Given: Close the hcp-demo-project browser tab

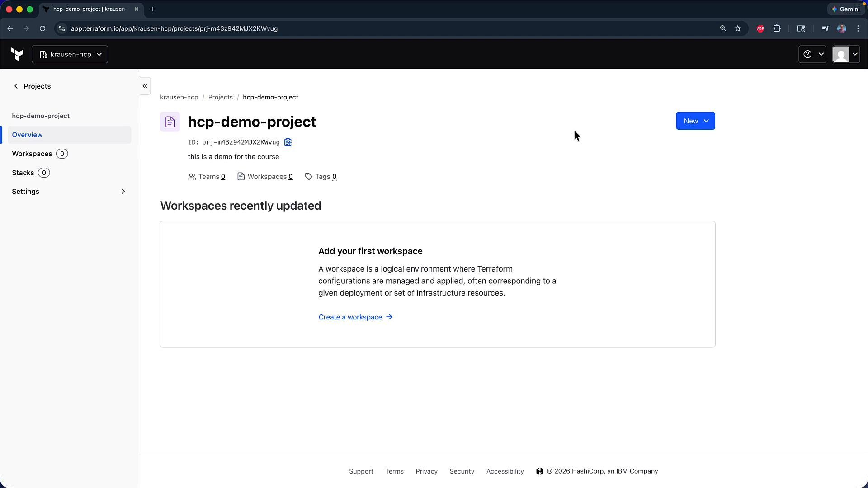Looking at the screenshot, I should click(137, 9).
